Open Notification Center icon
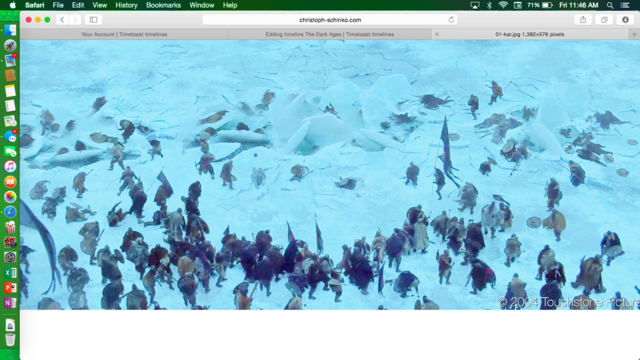This screenshot has height=360, width=640. point(625,5)
